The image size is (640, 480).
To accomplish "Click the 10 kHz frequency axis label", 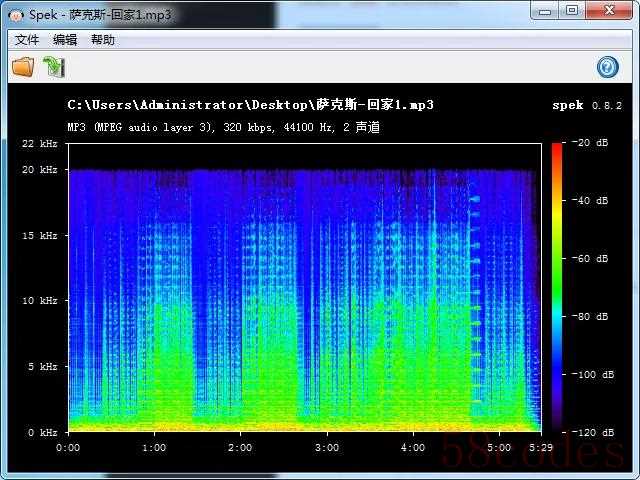I will [x=41, y=301].
